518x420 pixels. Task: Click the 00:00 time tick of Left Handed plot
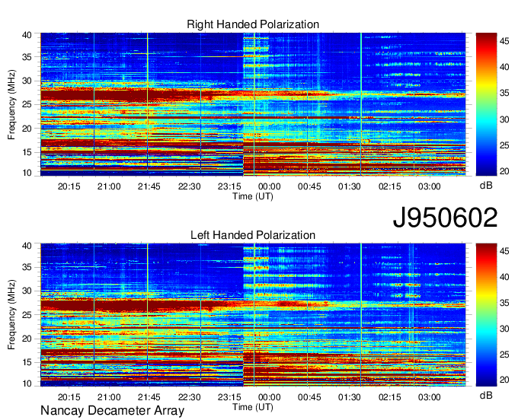[269, 397]
